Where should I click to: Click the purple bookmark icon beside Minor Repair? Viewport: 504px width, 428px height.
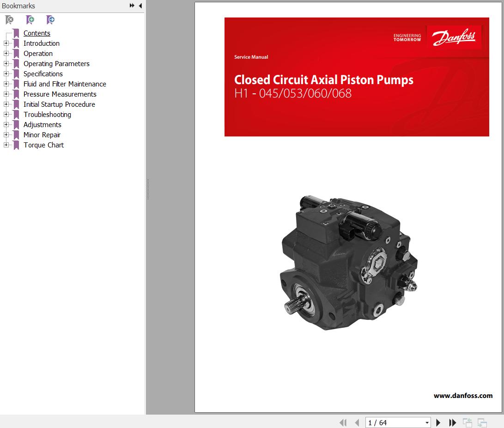16,135
